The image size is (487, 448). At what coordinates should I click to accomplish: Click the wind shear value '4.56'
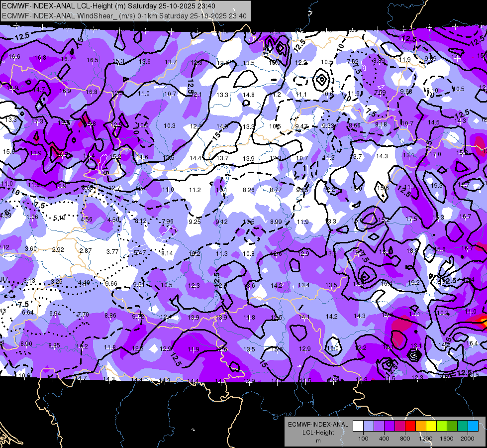coord(87,219)
